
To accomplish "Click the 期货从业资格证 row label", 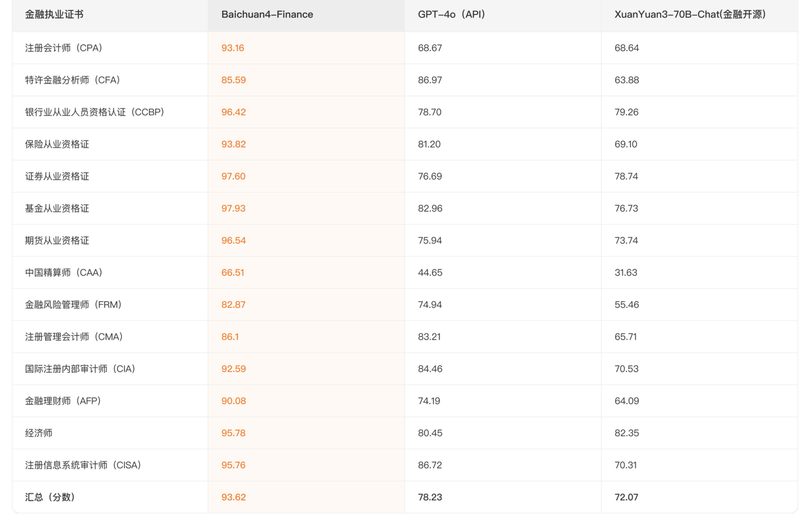I will pos(57,240).
